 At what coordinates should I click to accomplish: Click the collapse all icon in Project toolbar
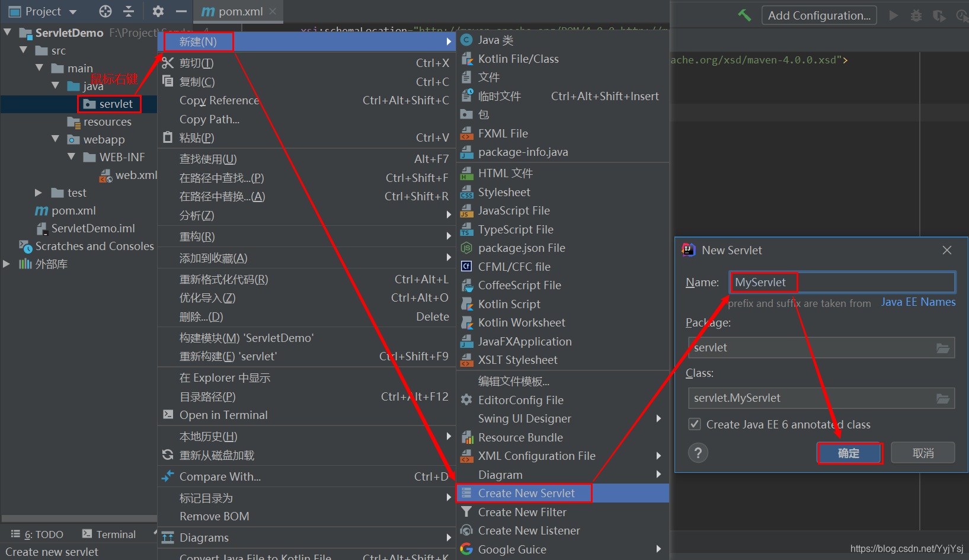(129, 11)
